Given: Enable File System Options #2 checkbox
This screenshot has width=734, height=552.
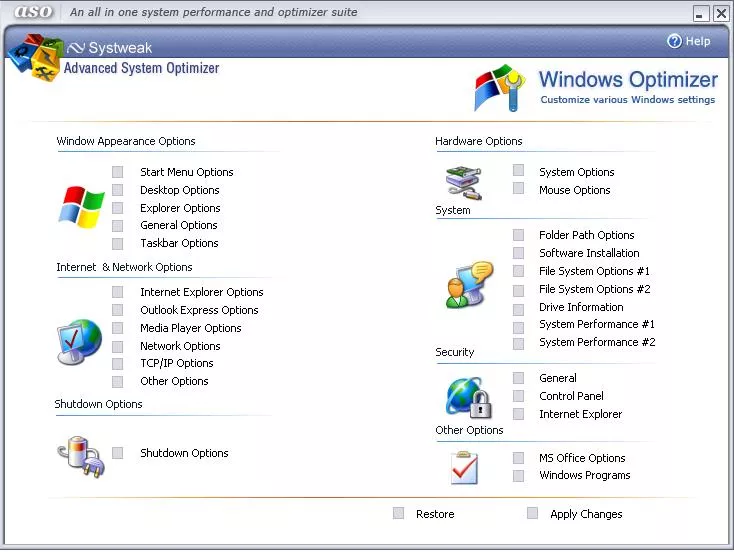Looking at the screenshot, I should click(518, 291).
